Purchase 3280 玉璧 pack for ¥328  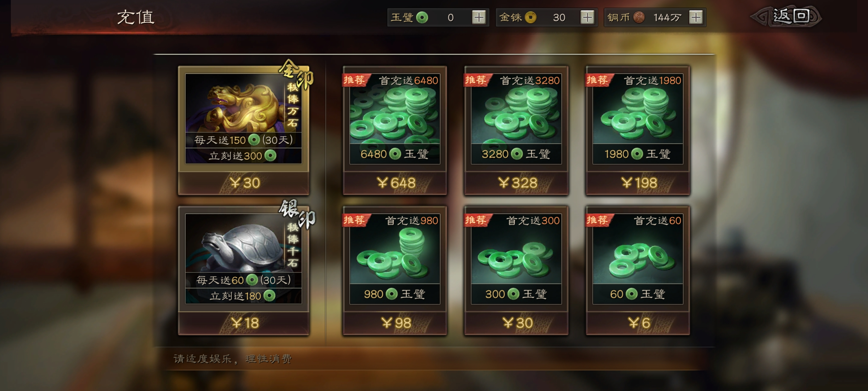[516, 183]
